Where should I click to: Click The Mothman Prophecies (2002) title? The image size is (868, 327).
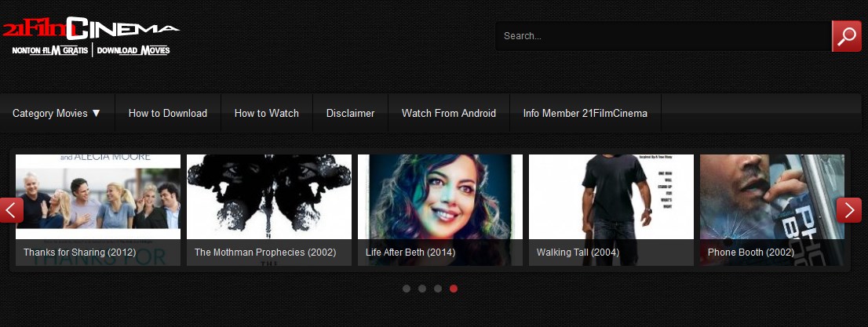point(265,253)
